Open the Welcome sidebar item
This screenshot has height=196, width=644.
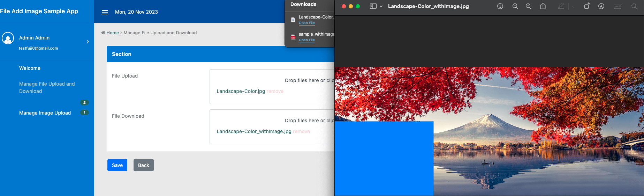point(30,68)
